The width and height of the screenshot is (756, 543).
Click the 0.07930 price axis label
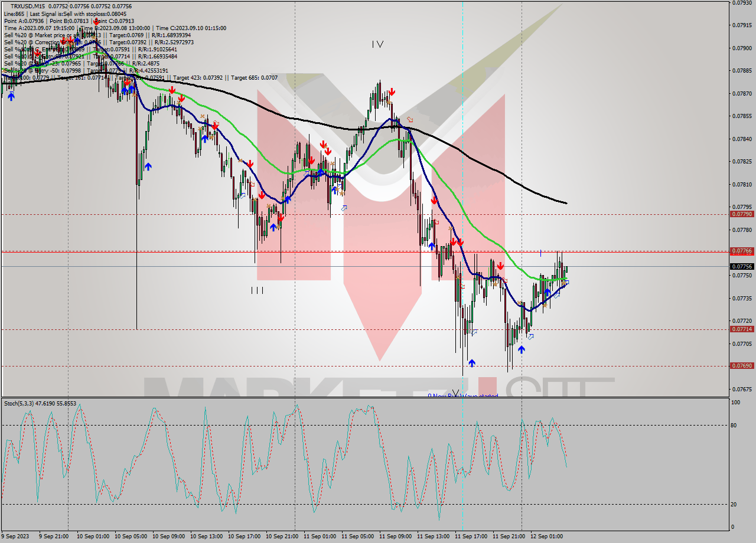pos(742,2)
